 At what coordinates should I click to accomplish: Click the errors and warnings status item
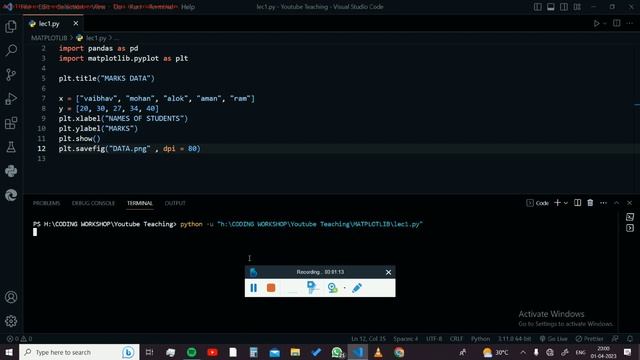pos(19,339)
